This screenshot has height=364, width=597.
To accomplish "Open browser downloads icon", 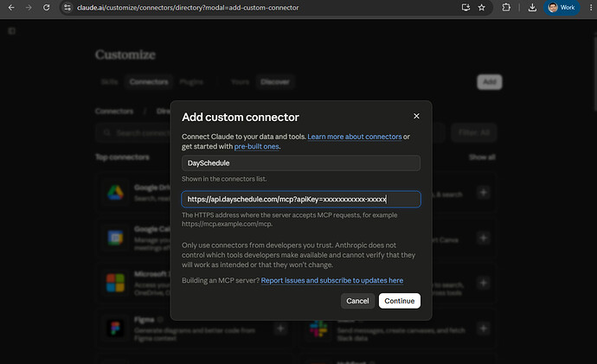I will click(532, 8).
